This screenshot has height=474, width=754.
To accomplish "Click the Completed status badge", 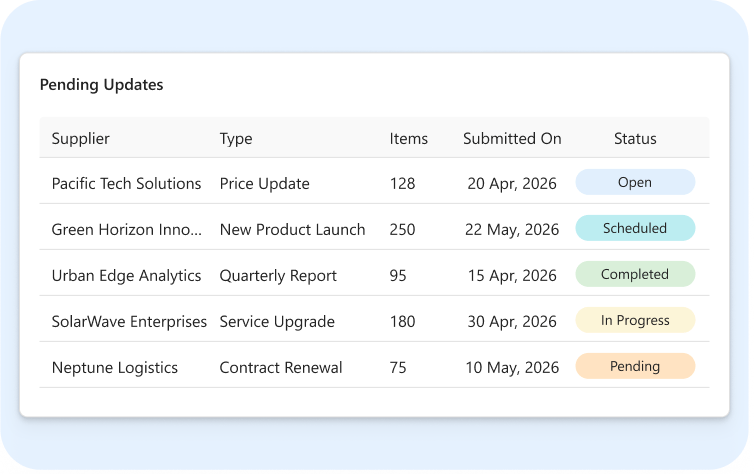I will pyautogui.click(x=635, y=274).
